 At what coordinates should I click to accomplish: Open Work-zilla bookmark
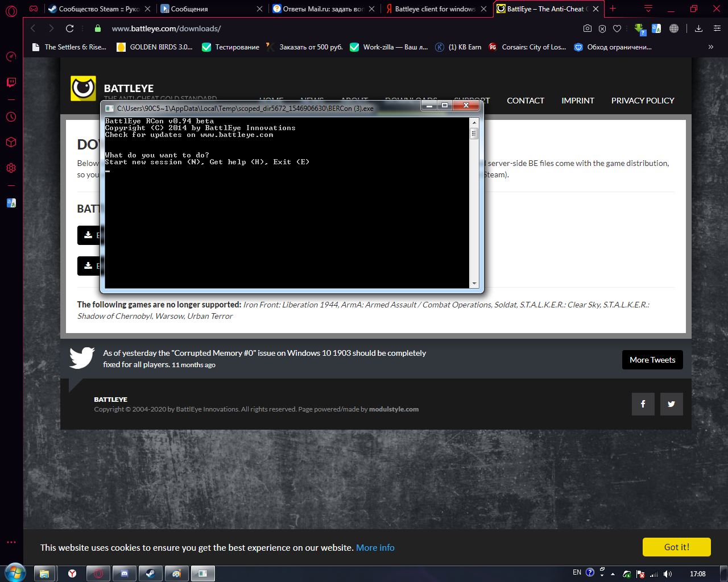389,47
